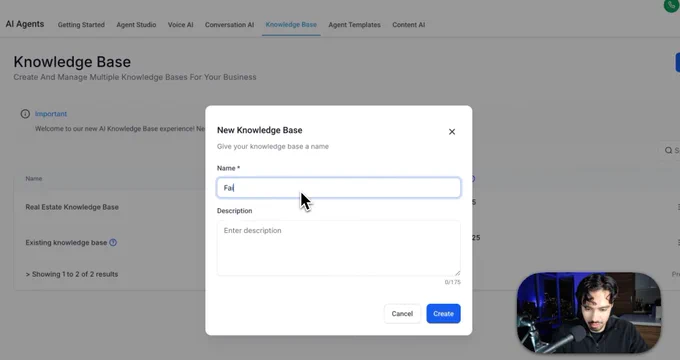The width and height of the screenshot is (680, 360).
Task: Open the Agent Templates tab
Action: pos(354,25)
